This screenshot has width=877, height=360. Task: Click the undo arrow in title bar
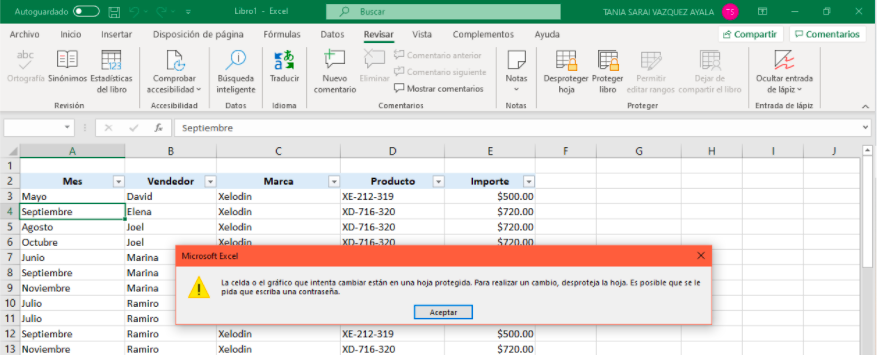coord(133,12)
